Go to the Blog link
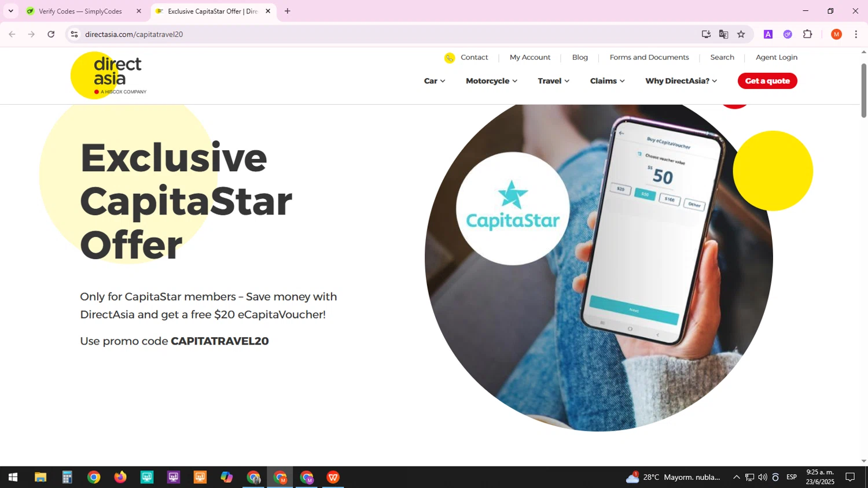Viewport: 868px width, 488px height. [580, 57]
